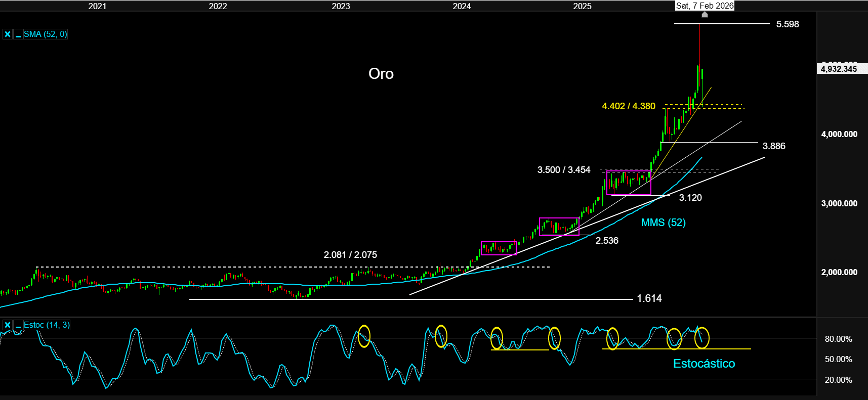Select the 2022 year label on the time axis
Image resolution: width=868 pixels, height=400 pixels.
tap(218, 6)
